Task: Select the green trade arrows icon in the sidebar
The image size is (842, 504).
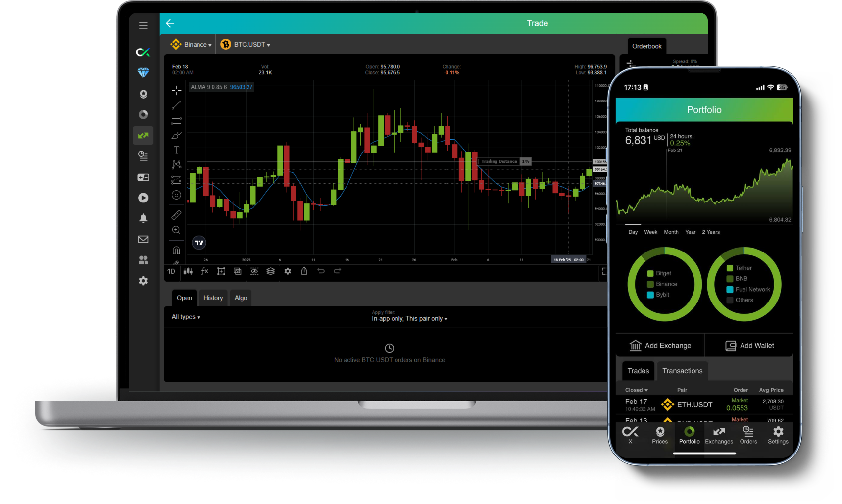Action: tap(143, 135)
